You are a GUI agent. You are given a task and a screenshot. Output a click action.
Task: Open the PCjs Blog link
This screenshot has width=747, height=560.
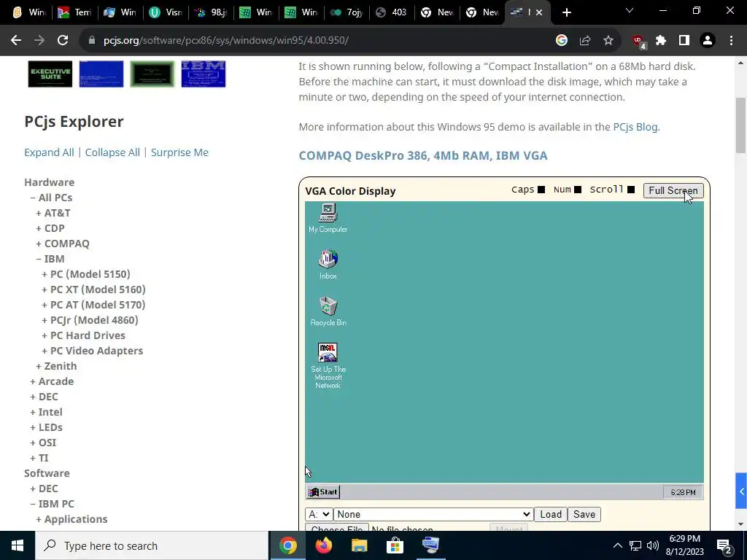tap(635, 127)
